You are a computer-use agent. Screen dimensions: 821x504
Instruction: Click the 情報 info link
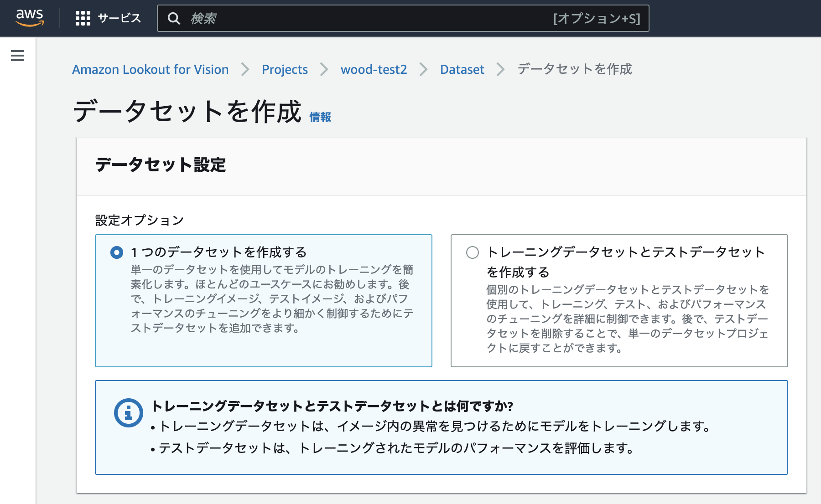pyautogui.click(x=320, y=117)
